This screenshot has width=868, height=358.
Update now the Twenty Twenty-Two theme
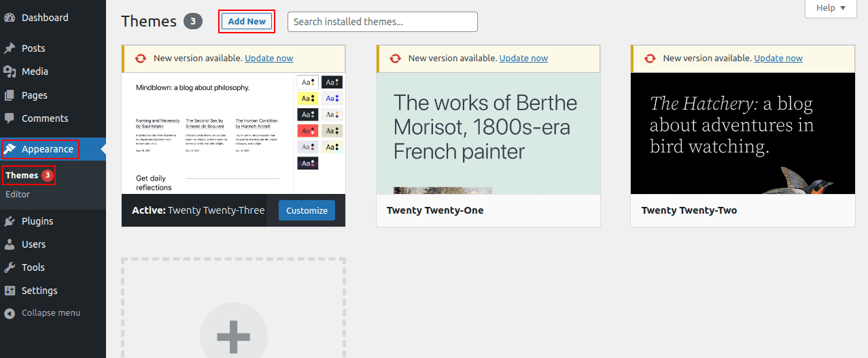pos(778,59)
